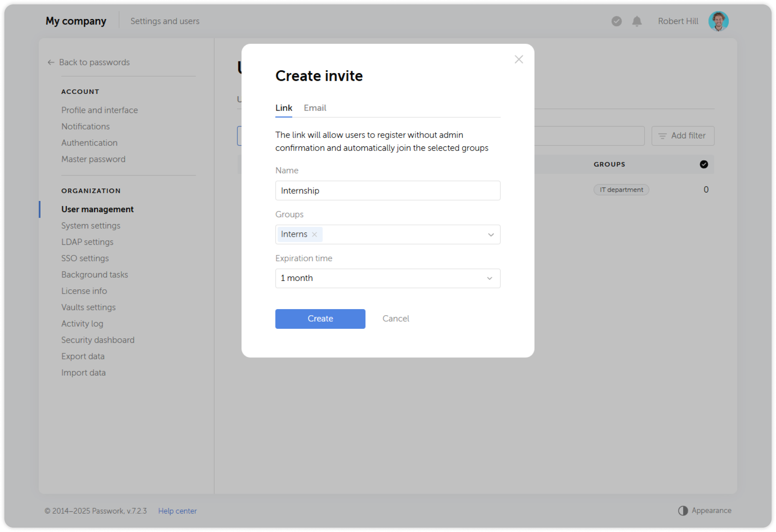Open the Groups selection dropdown
The width and height of the screenshot is (776, 532).
coord(491,234)
